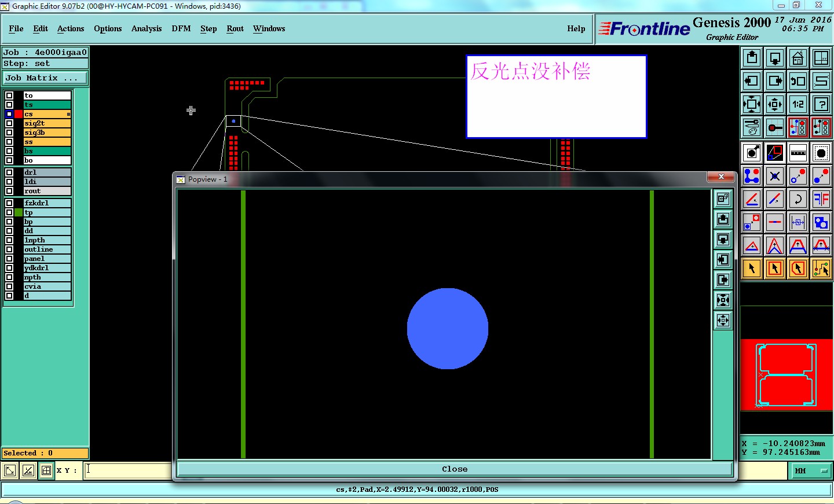Viewport: 834px width, 504px height.
Task: Click the blue pad in Popview
Action: click(448, 329)
